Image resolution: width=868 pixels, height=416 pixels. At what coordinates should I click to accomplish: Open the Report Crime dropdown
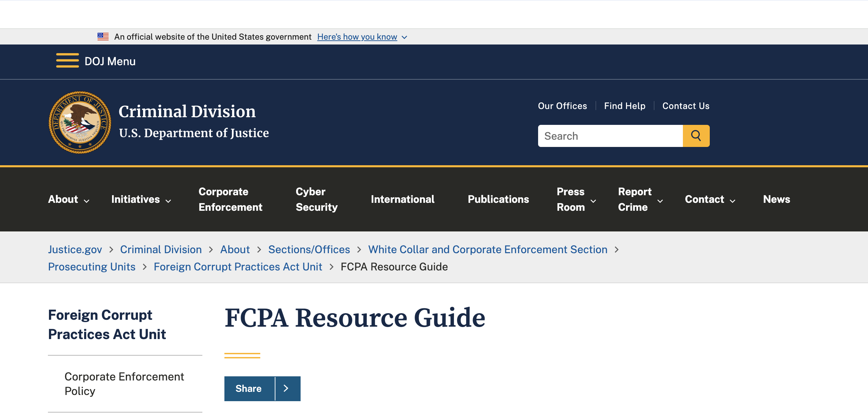(x=640, y=199)
